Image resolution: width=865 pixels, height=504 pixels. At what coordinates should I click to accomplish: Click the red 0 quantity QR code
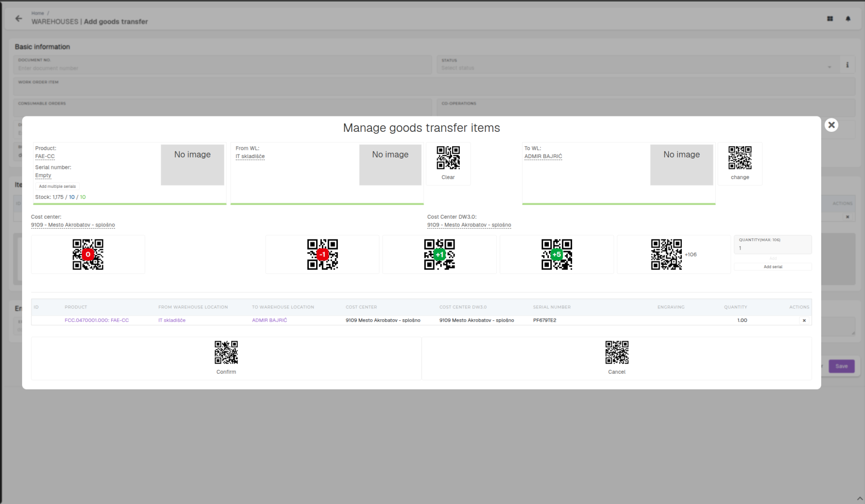coord(88,254)
